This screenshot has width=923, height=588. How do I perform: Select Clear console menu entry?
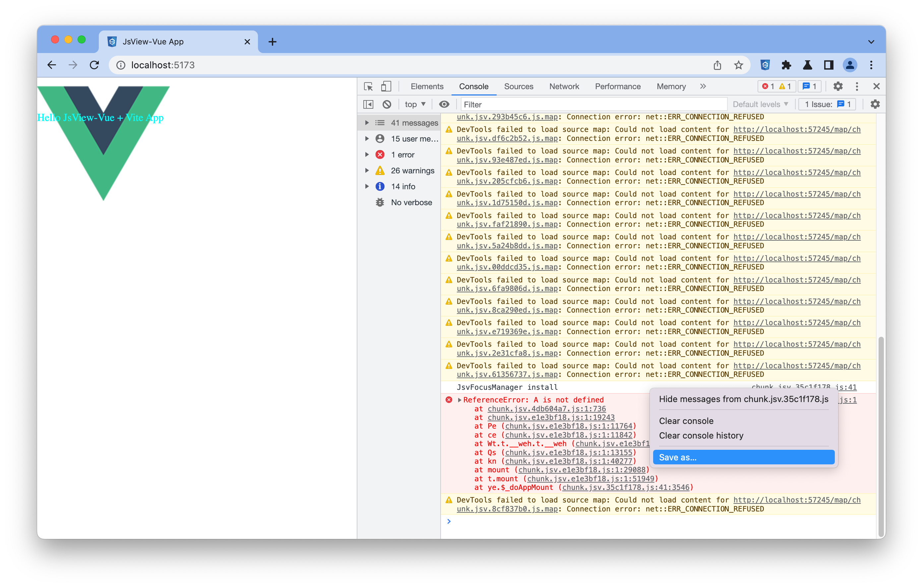pyautogui.click(x=686, y=421)
